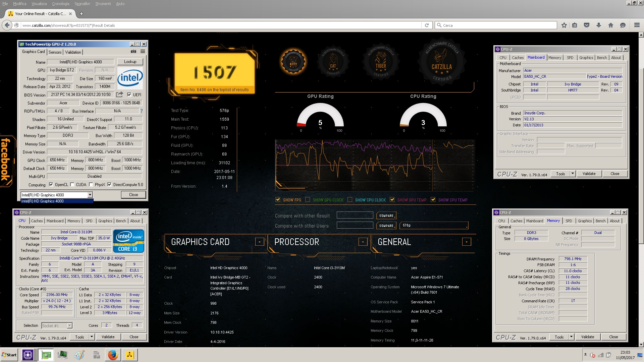Toggle the OpenCL checkbox
This screenshot has height=362, width=644.
click(x=51, y=184)
